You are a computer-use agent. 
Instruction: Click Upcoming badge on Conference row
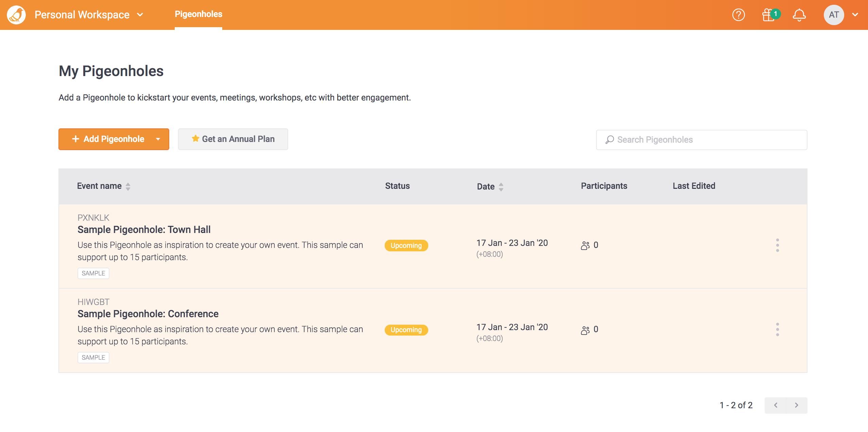coord(406,330)
